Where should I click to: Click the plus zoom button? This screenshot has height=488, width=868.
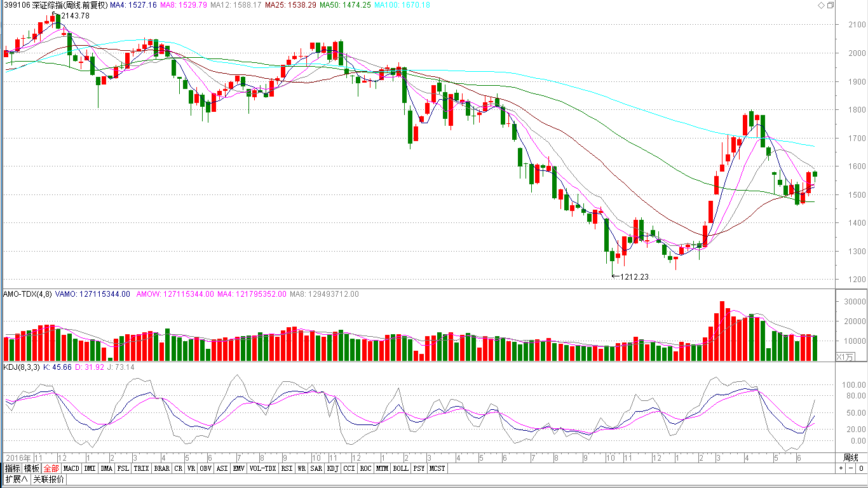[841, 468]
